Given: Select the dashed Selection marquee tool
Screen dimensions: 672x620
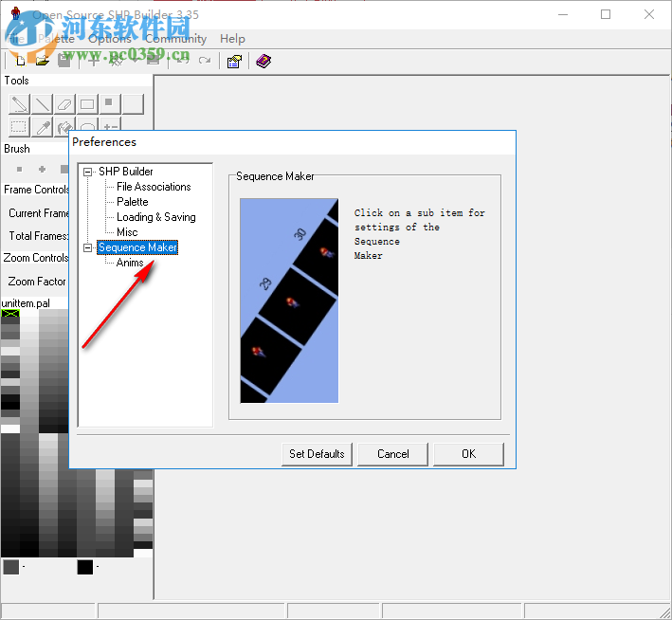Looking at the screenshot, I should (x=19, y=127).
